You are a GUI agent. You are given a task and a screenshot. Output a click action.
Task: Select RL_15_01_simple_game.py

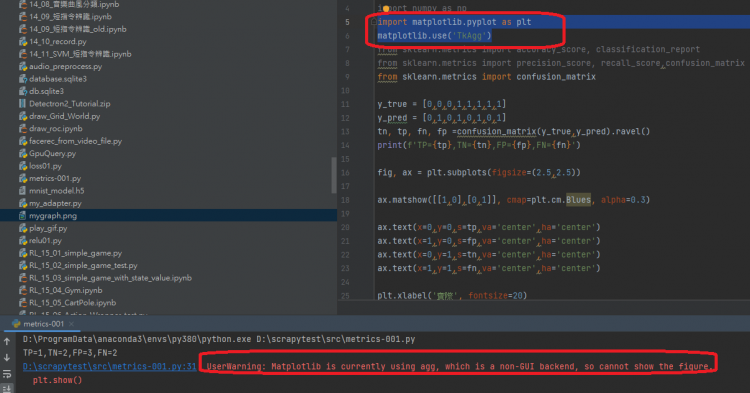[x=76, y=253]
